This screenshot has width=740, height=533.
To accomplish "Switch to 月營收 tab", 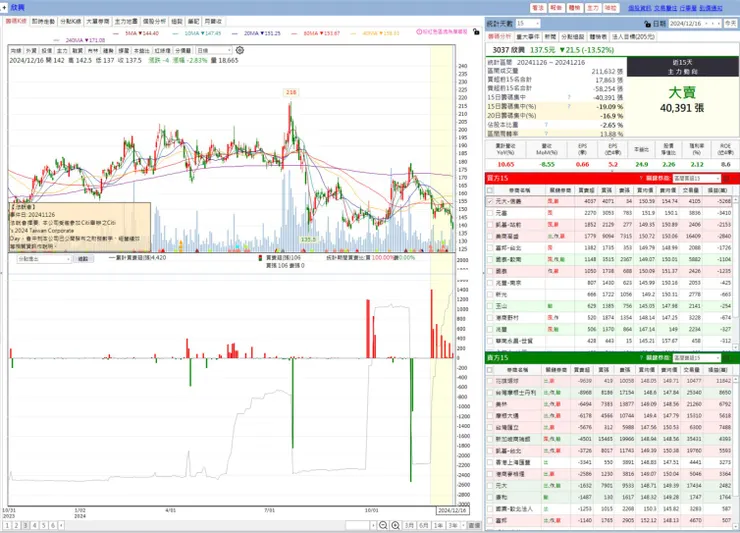I will 213,21.
